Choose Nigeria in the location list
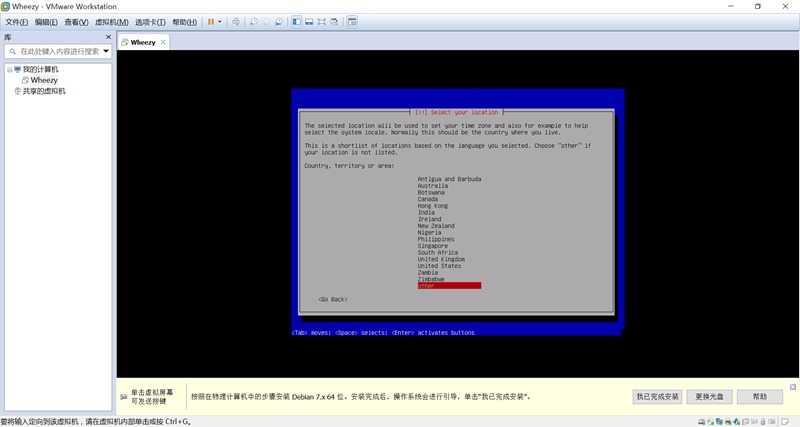Viewport: 800px width, 427px height. [429, 232]
